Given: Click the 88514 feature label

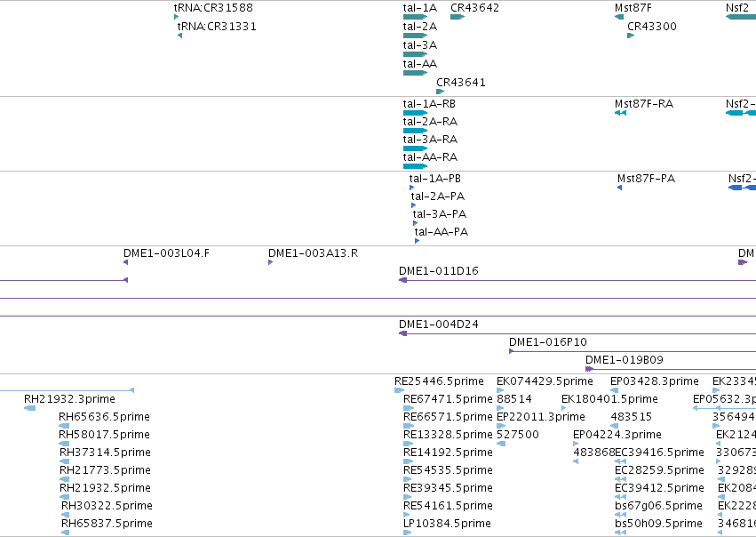Looking at the screenshot, I should (x=514, y=399).
